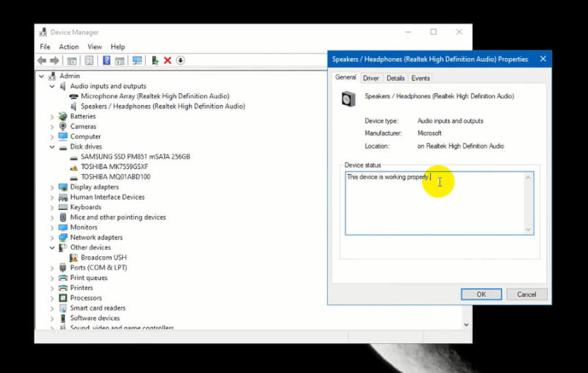Open the Action menu
Viewport: 588px width, 373px height.
point(68,47)
